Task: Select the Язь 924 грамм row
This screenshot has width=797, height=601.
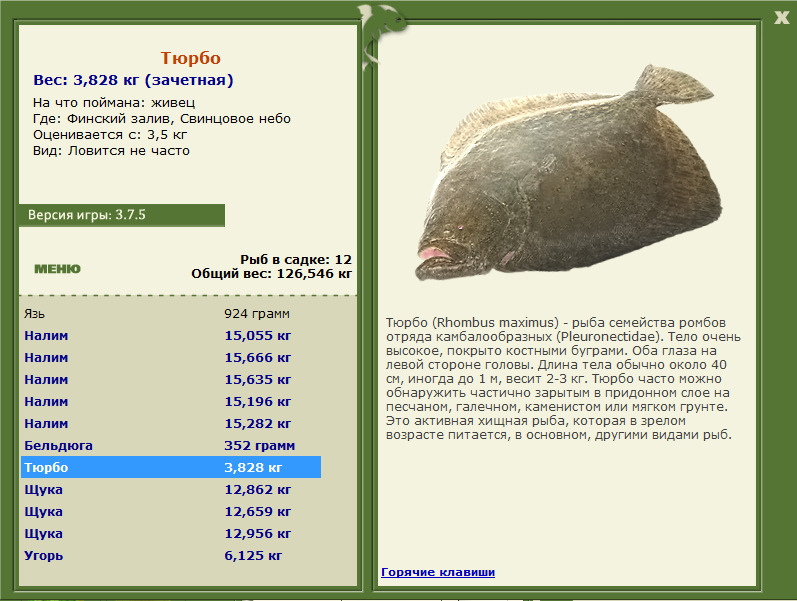Action: pos(171,314)
